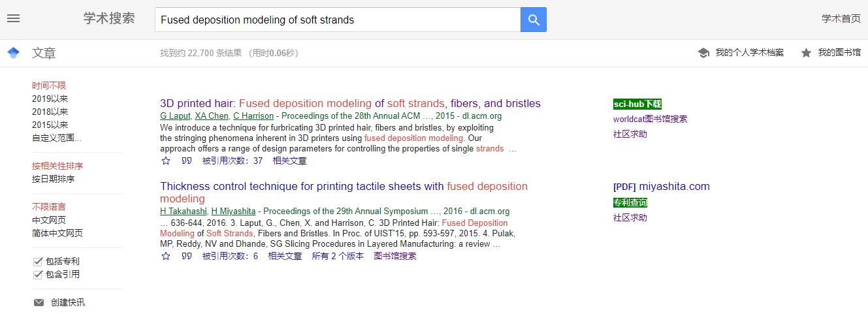The height and width of the screenshot is (314, 868).
Task: Uncheck the 包含引用 checkbox
Action: click(38, 274)
